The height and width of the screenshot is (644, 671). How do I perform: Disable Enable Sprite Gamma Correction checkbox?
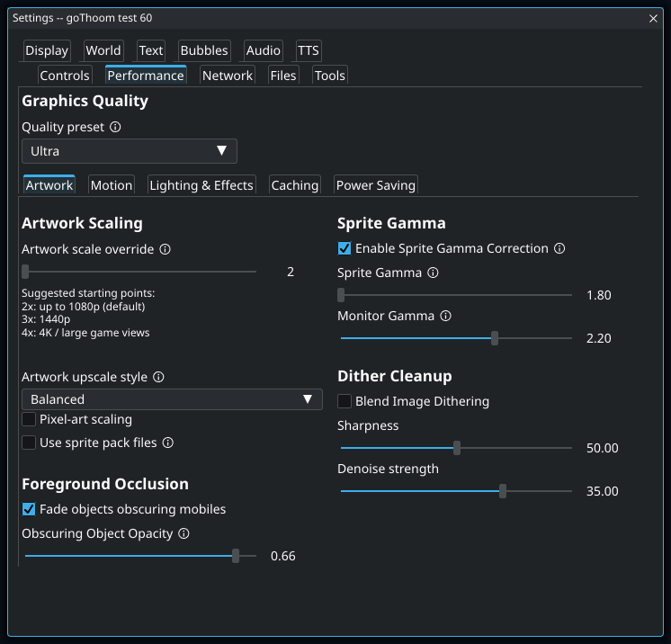pyautogui.click(x=344, y=248)
